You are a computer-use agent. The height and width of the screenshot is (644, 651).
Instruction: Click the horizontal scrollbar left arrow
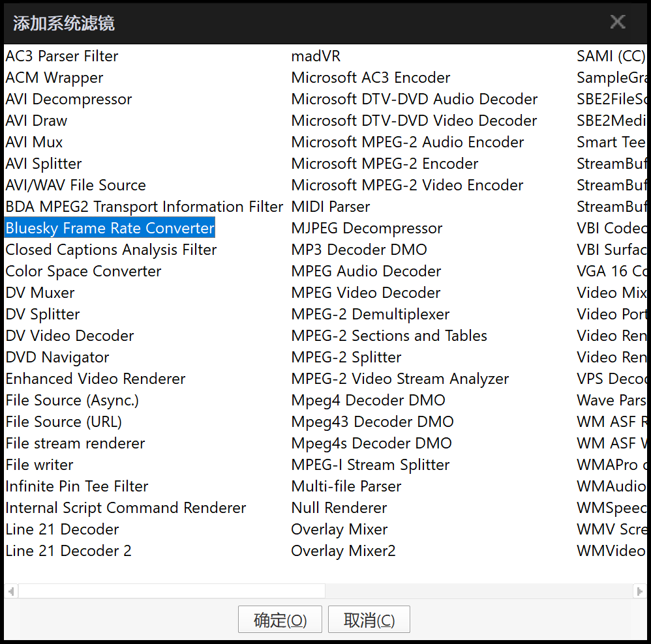pyautogui.click(x=11, y=591)
